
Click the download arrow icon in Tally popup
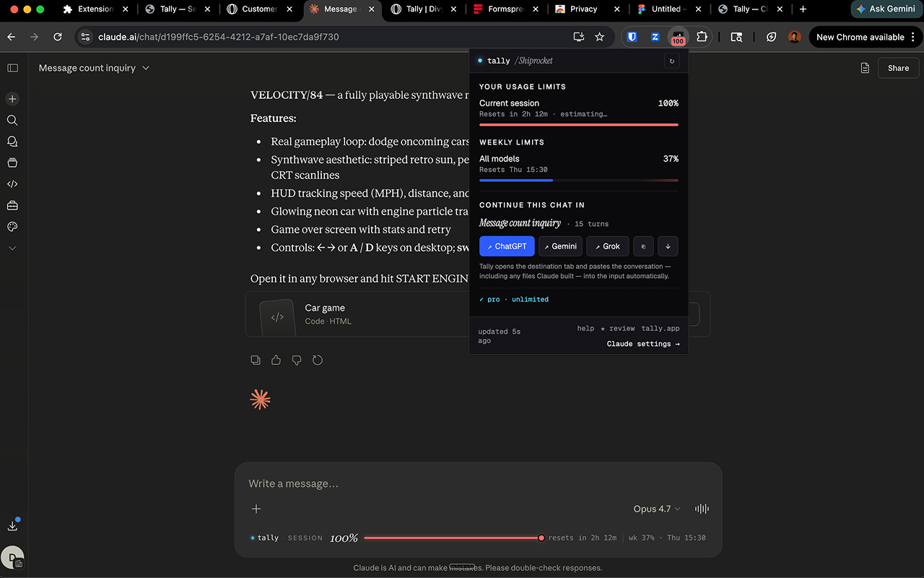[668, 246]
